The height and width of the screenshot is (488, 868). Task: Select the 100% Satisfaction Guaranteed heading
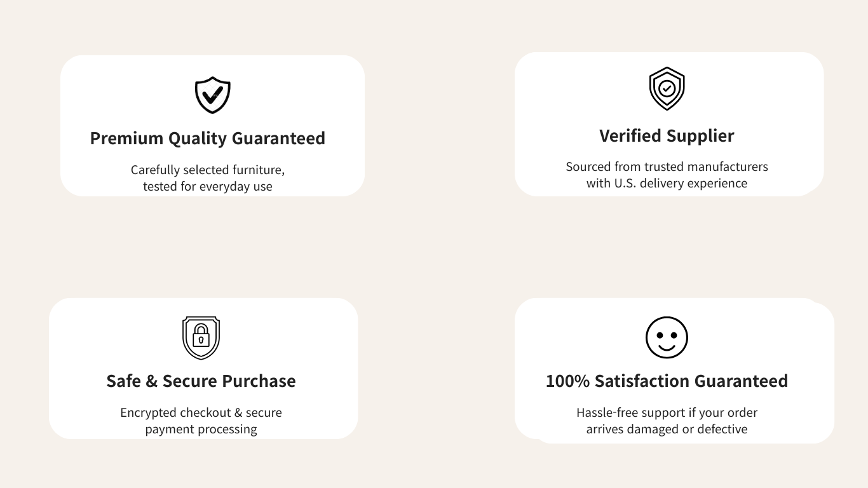tap(667, 381)
